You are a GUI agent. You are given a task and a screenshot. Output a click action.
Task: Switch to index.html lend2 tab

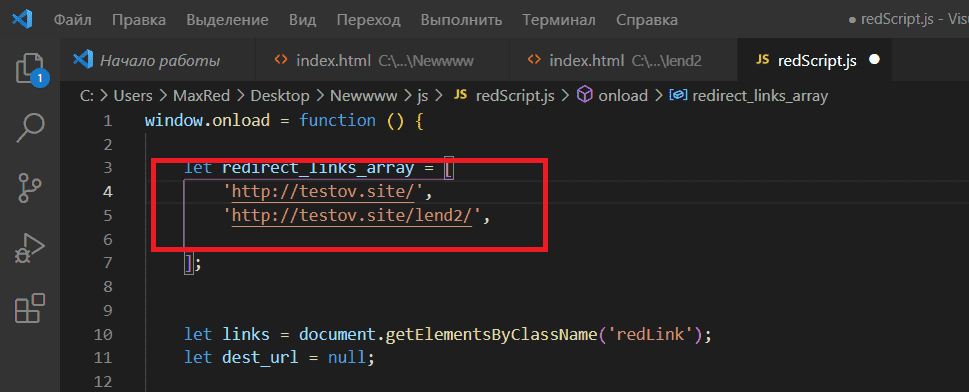pyautogui.click(x=624, y=61)
